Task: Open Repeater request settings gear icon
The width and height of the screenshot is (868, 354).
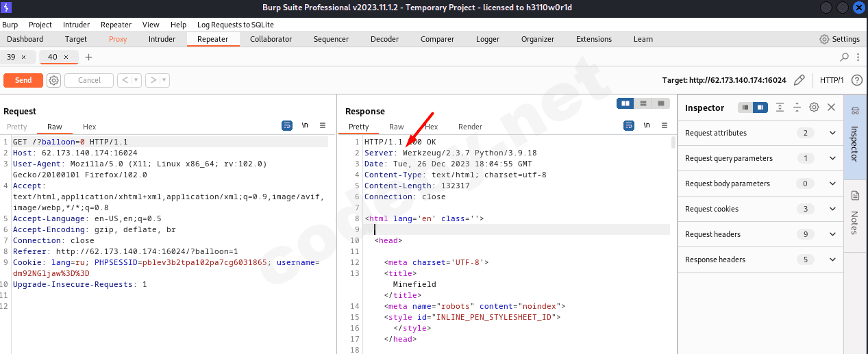Action: click(53, 80)
